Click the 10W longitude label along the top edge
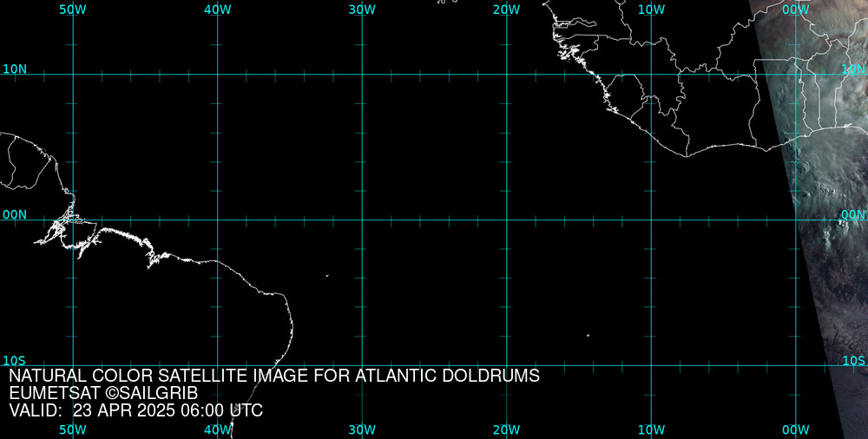This screenshot has width=868, height=439. [x=651, y=10]
